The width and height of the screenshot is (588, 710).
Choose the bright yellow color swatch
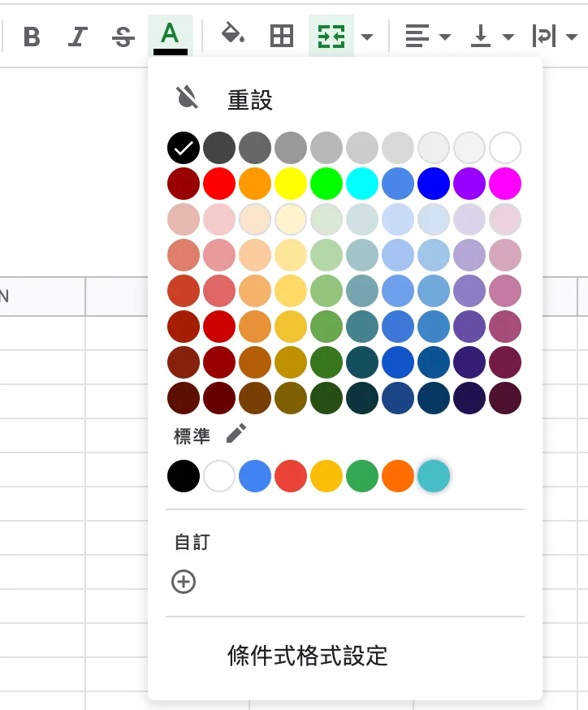291,184
